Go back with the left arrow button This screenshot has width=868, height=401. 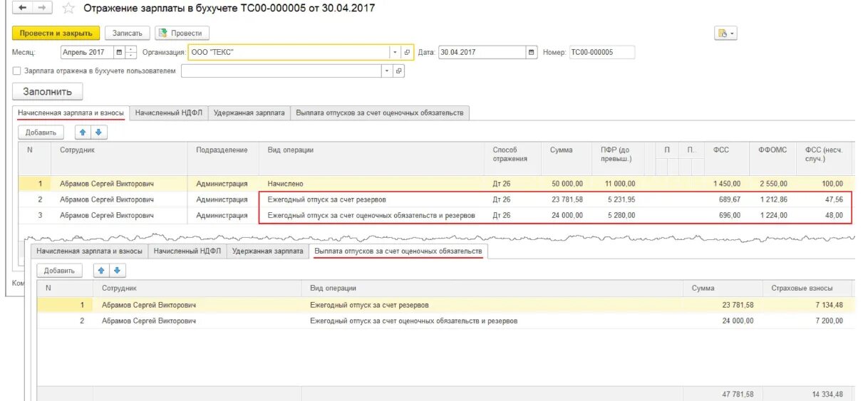tap(23, 8)
